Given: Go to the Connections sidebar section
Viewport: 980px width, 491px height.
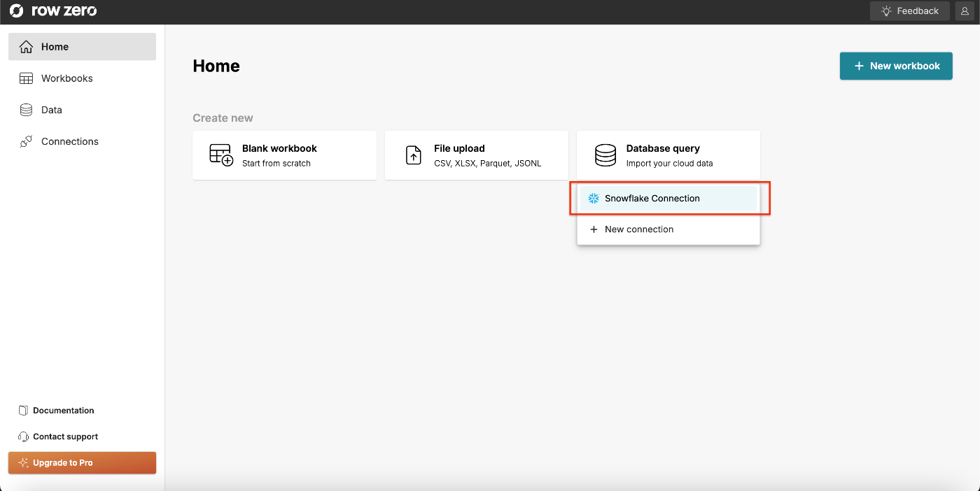Looking at the screenshot, I should pos(70,141).
